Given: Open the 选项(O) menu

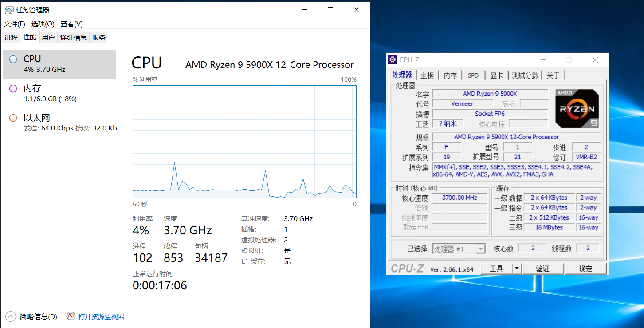Looking at the screenshot, I should click(x=43, y=24).
